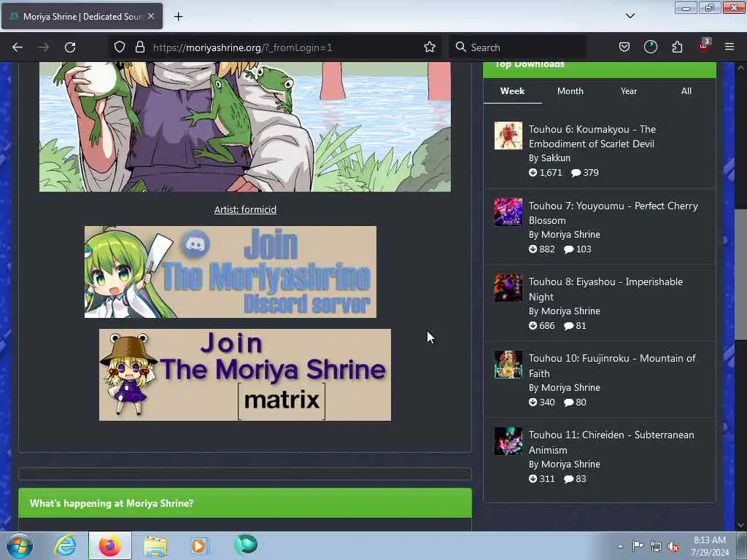
Task: Click the Firefox account circle icon
Action: [650, 47]
